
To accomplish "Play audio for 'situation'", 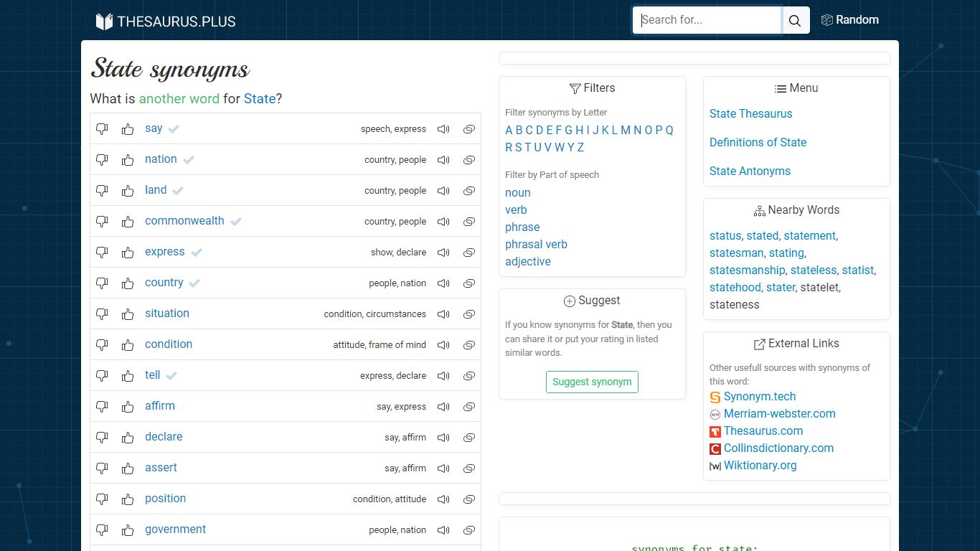I will (443, 314).
